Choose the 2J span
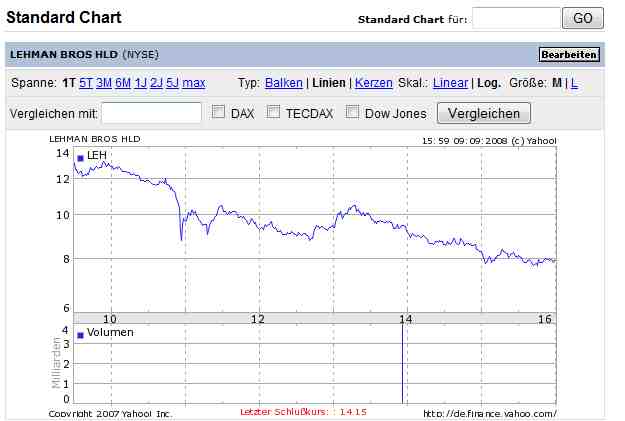 (x=156, y=83)
